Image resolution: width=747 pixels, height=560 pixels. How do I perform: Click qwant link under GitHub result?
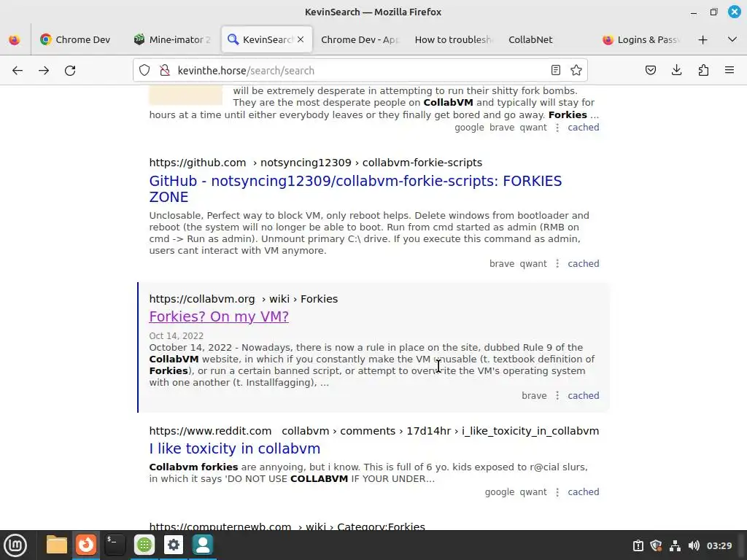pos(533,263)
